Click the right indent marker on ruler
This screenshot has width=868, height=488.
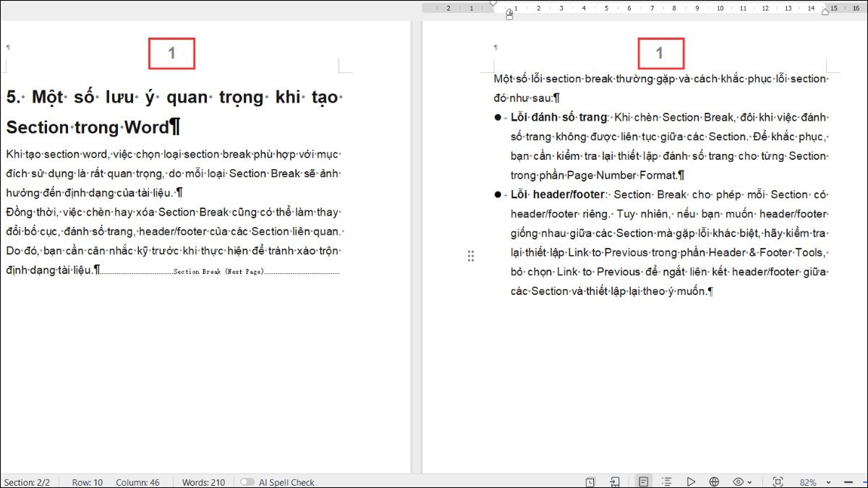coord(825,12)
